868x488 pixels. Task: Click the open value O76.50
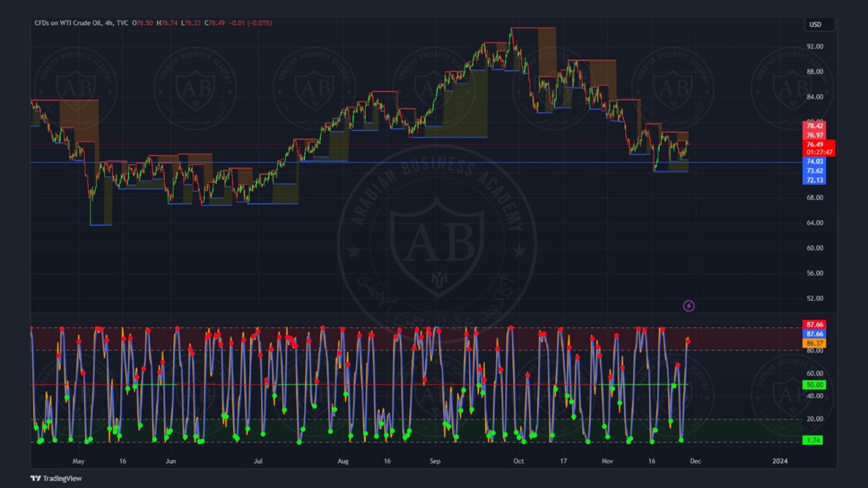[142, 23]
